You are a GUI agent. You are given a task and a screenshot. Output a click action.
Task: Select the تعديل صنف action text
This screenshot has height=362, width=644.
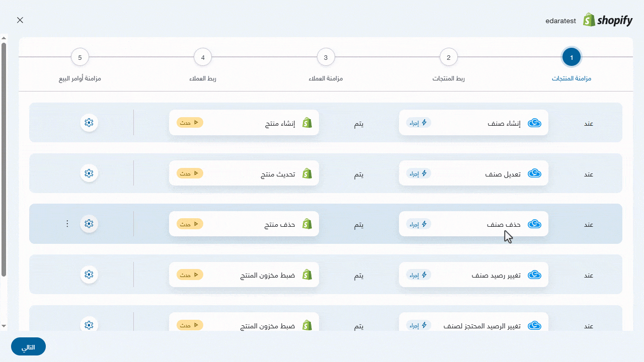[x=503, y=174]
